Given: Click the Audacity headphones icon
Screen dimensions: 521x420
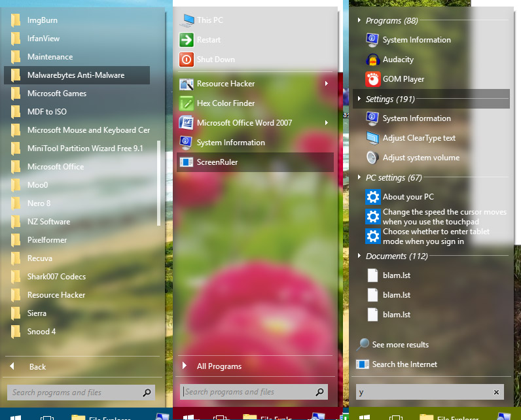Looking at the screenshot, I should 373,60.
